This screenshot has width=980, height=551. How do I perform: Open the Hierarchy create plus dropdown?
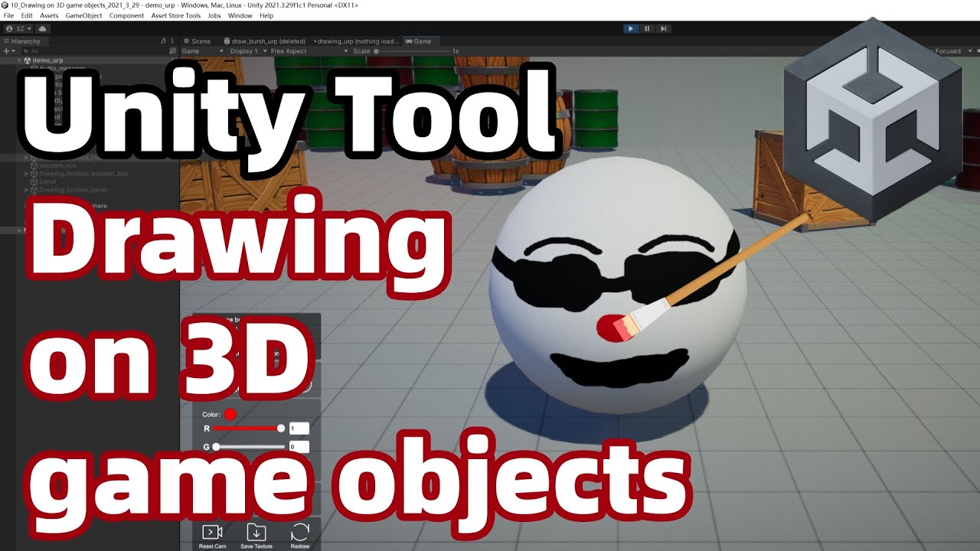tap(8, 51)
